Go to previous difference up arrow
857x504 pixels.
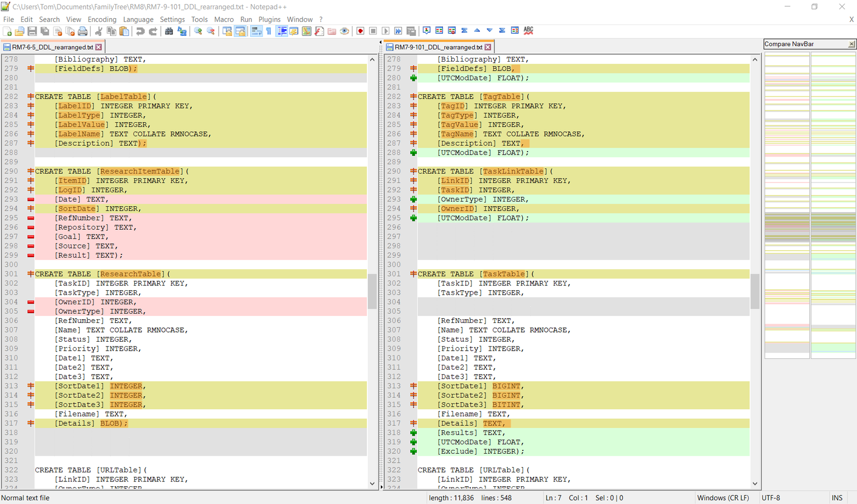point(477,31)
